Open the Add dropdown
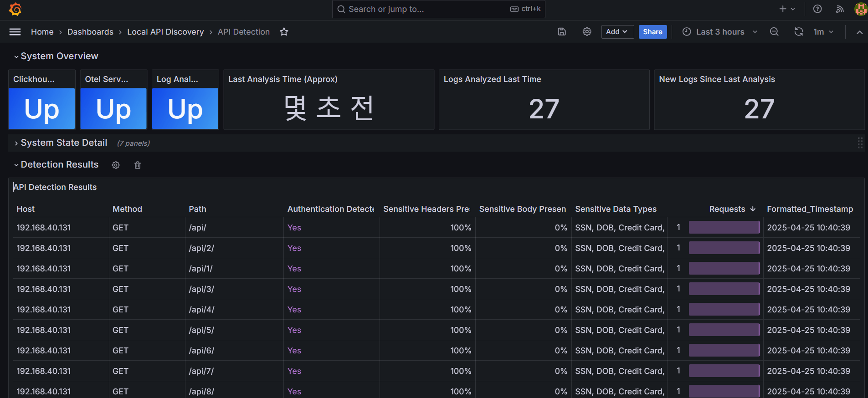Screen dimensions: 868x398 617,32
